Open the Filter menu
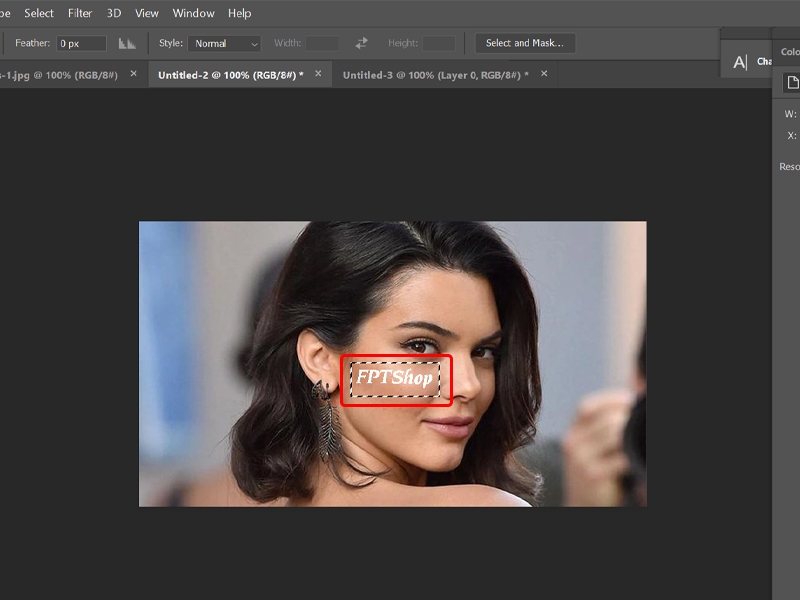Viewport: 800px width, 600px height. point(79,13)
